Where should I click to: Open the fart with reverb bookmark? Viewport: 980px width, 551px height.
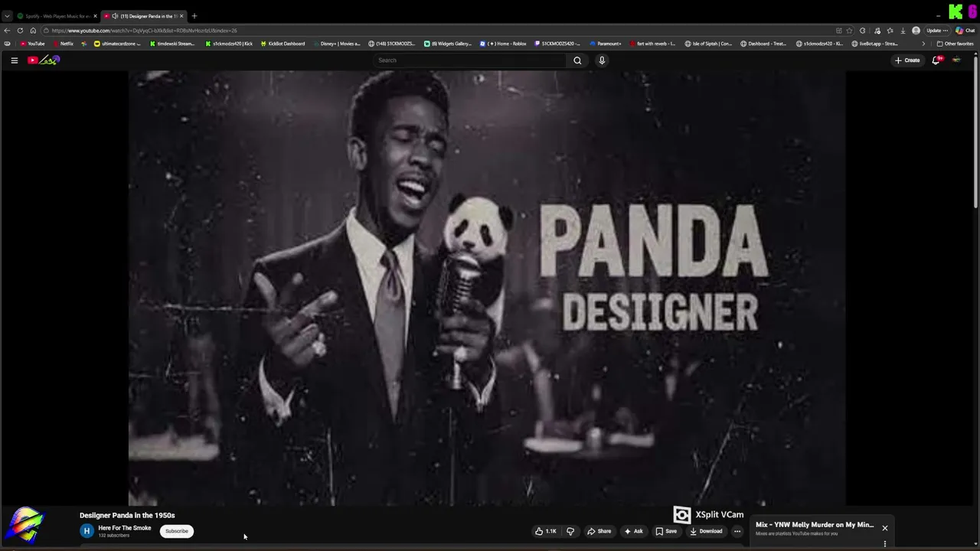652,44
